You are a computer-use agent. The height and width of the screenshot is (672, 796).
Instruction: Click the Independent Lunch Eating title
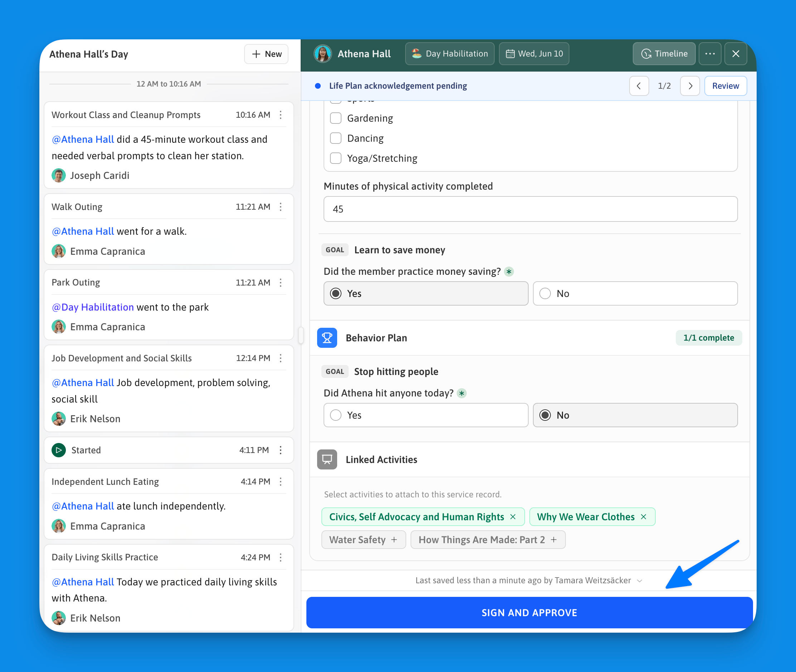click(105, 482)
